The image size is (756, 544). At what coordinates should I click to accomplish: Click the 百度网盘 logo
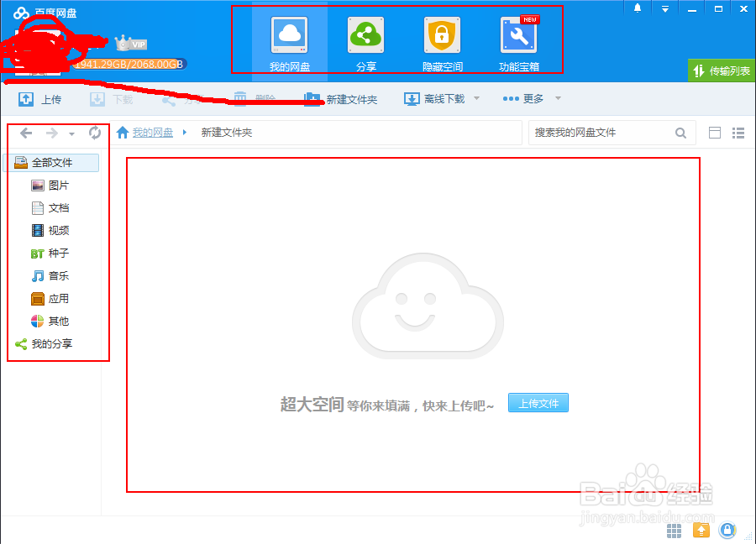45,13
